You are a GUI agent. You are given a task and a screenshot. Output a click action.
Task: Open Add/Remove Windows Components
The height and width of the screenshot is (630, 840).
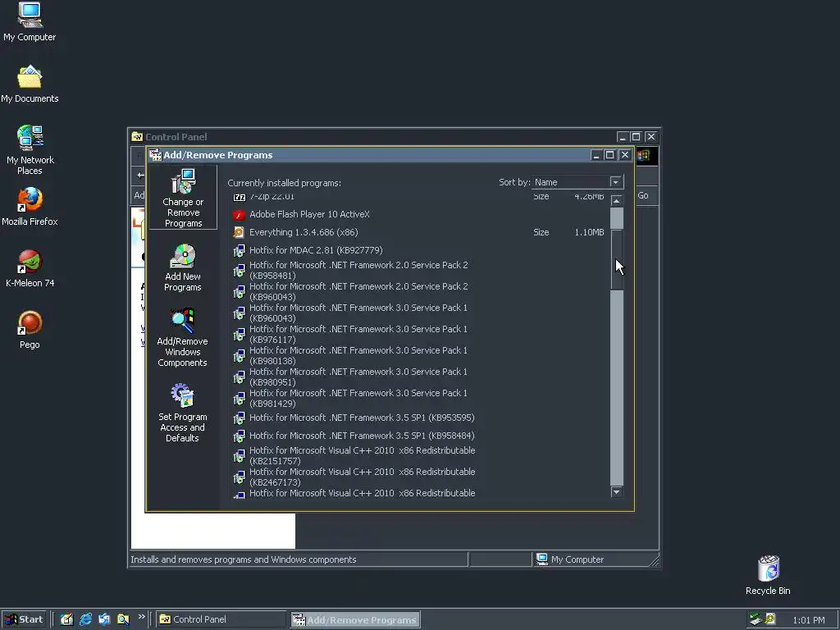(183, 337)
